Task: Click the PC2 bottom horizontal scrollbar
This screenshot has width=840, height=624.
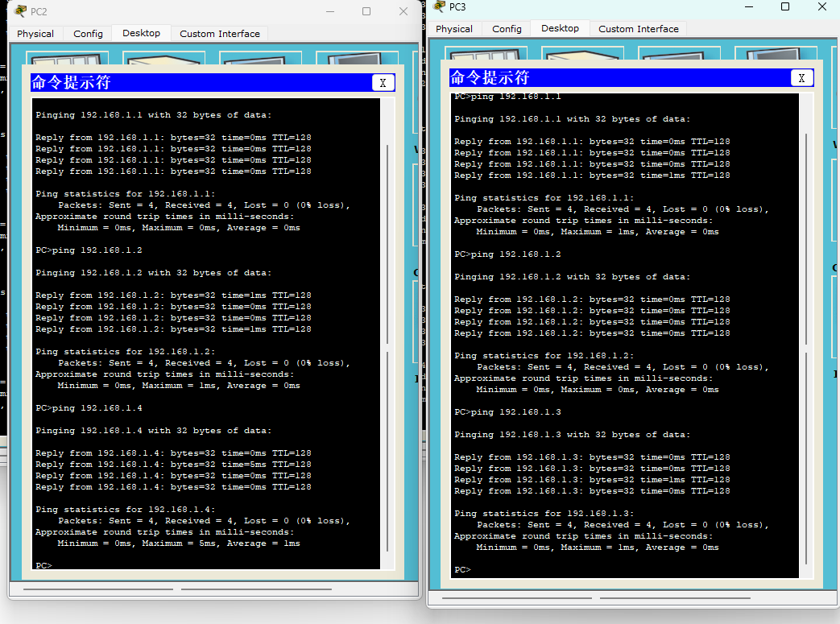Action: pos(97,589)
